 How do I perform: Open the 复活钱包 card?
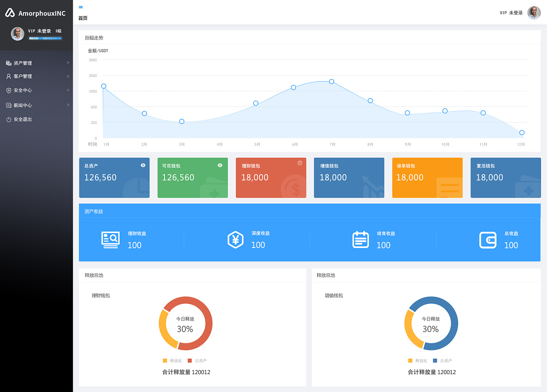tap(506, 178)
